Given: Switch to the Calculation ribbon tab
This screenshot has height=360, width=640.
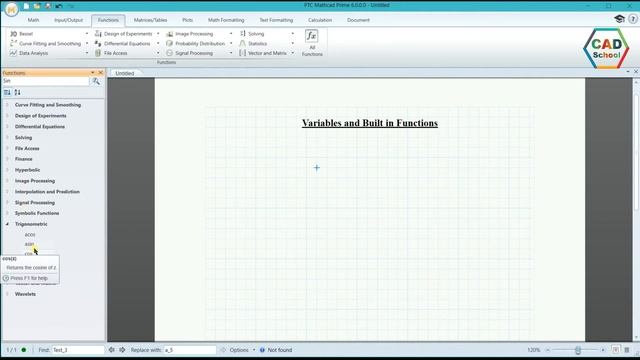Looking at the screenshot, I should pos(320,20).
